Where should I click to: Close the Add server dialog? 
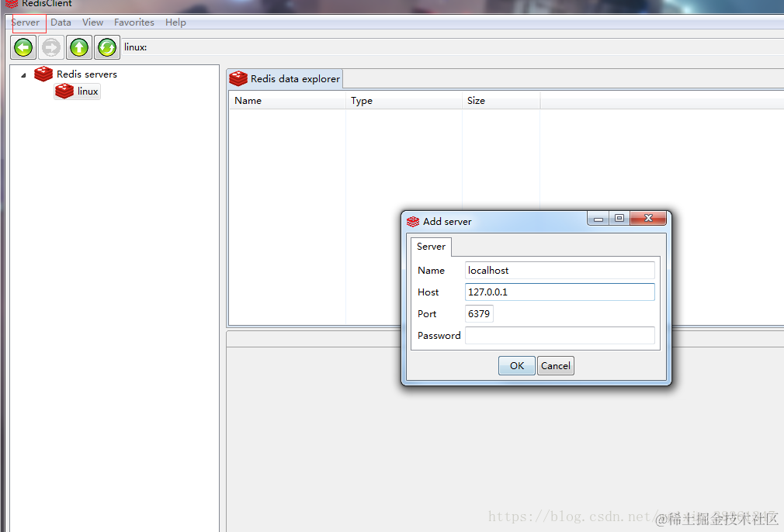click(x=648, y=218)
